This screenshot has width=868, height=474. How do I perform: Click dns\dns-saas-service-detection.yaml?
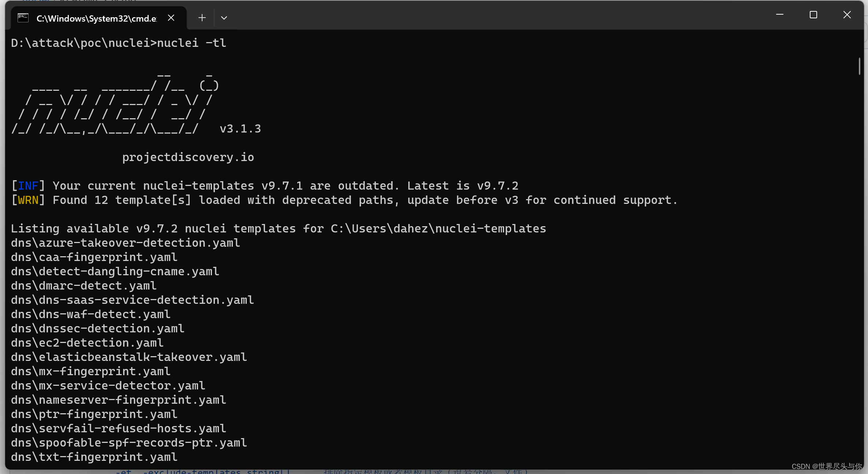point(133,300)
